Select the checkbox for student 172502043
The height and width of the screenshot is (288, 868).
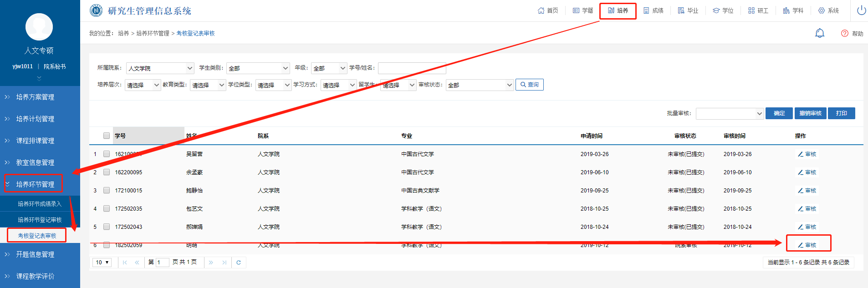(107, 227)
